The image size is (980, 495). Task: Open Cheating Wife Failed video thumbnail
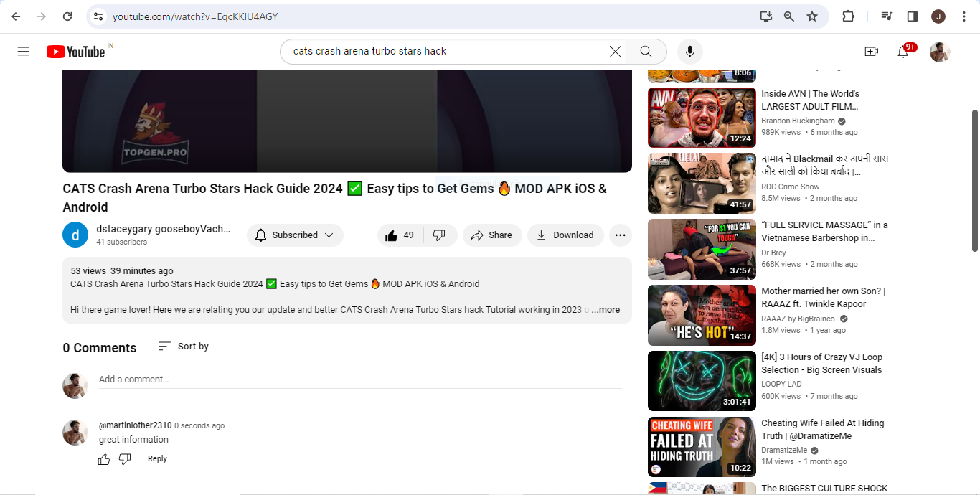(702, 447)
